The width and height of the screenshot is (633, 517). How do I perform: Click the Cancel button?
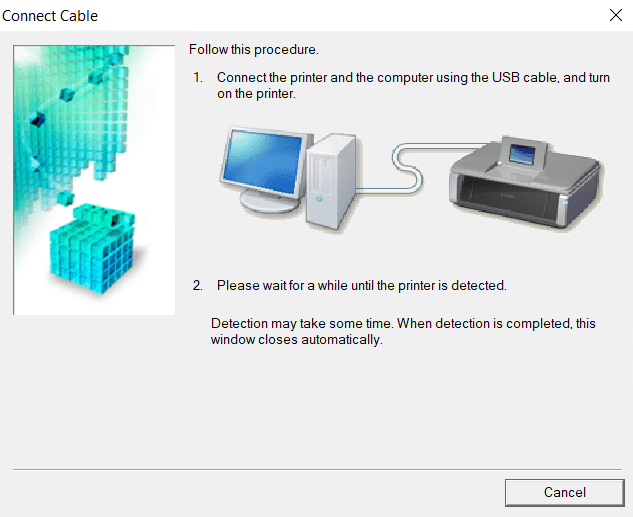[x=564, y=492]
